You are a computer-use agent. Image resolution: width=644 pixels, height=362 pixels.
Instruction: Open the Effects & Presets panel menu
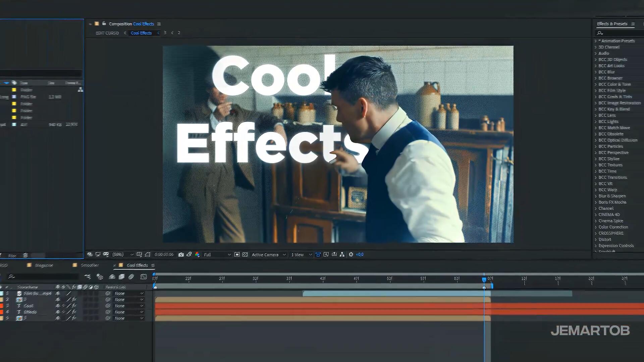pyautogui.click(x=633, y=24)
